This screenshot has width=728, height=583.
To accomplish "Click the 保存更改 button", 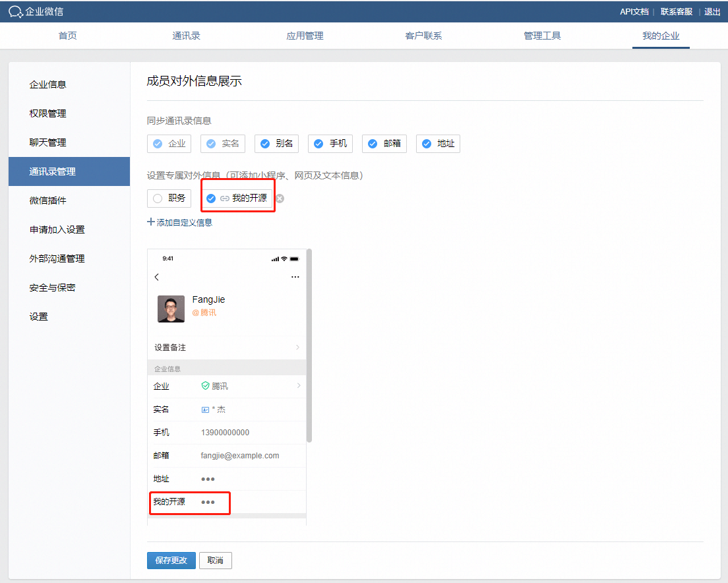I will pyautogui.click(x=171, y=561).
